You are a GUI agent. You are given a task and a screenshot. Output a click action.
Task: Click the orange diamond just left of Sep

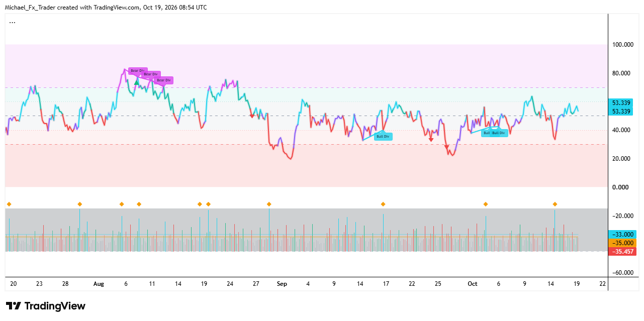point(269,204)
